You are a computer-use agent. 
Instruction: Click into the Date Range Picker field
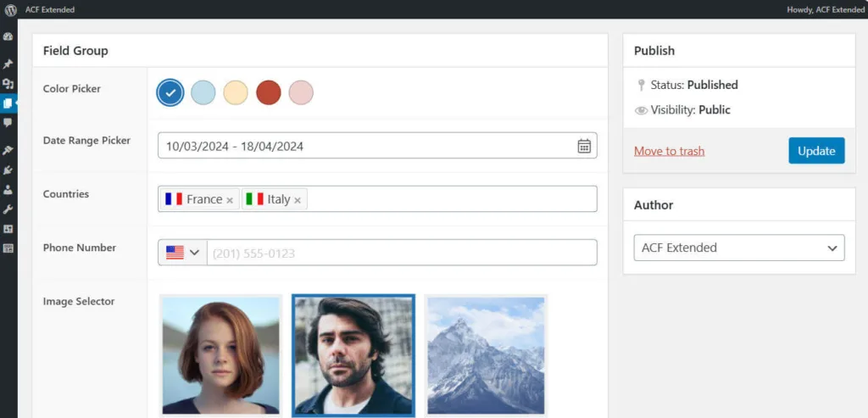[377, 146]
